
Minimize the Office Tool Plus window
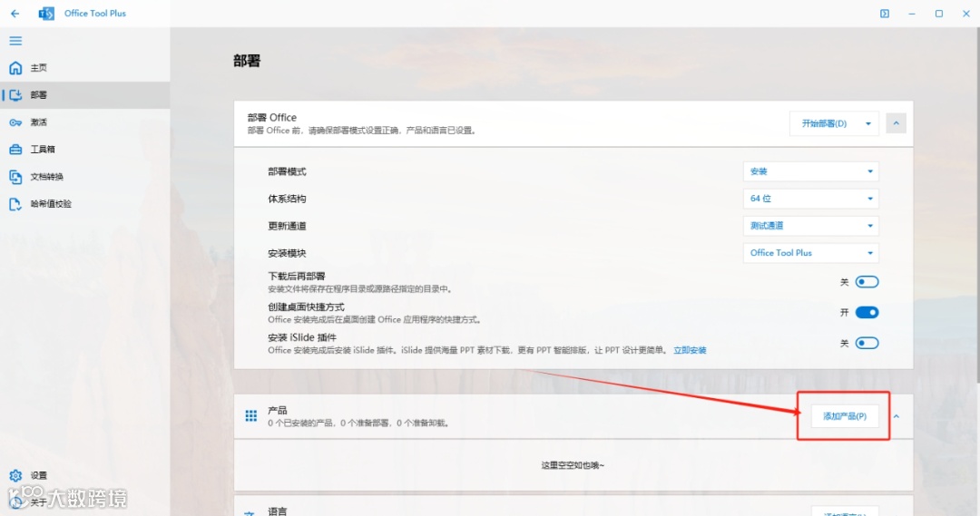[x=912, y=13]
